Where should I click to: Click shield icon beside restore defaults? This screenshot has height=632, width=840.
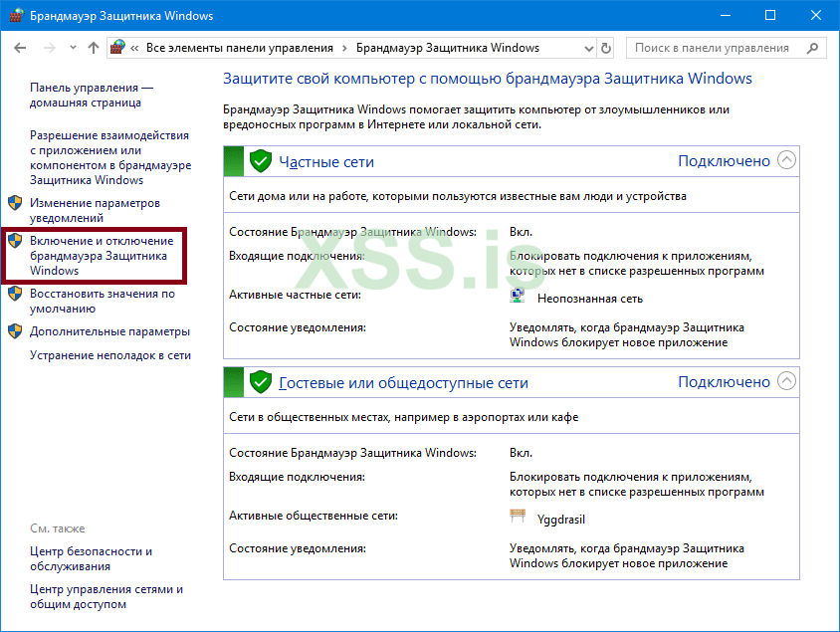(15, 294)
